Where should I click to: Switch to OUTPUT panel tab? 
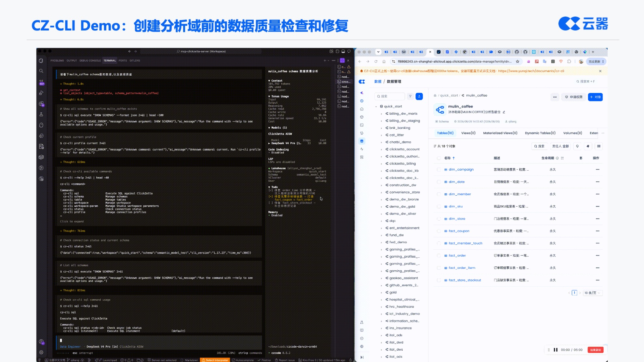(x=72, y=60)
